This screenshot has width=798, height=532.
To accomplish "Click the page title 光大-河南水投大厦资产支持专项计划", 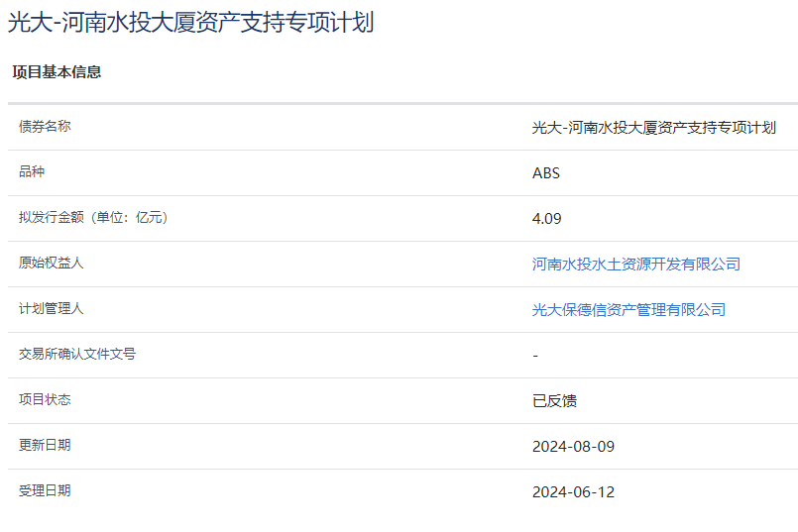I will 190,23.
